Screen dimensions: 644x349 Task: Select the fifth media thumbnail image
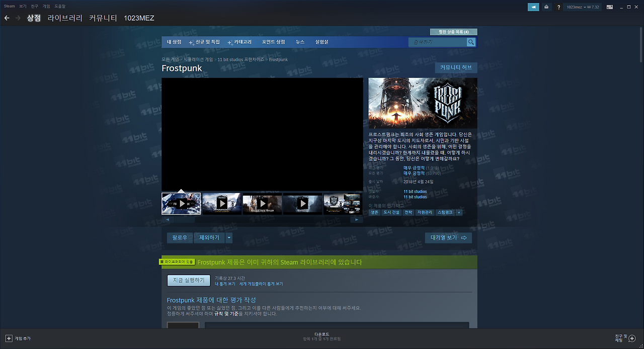coord(342,204)
